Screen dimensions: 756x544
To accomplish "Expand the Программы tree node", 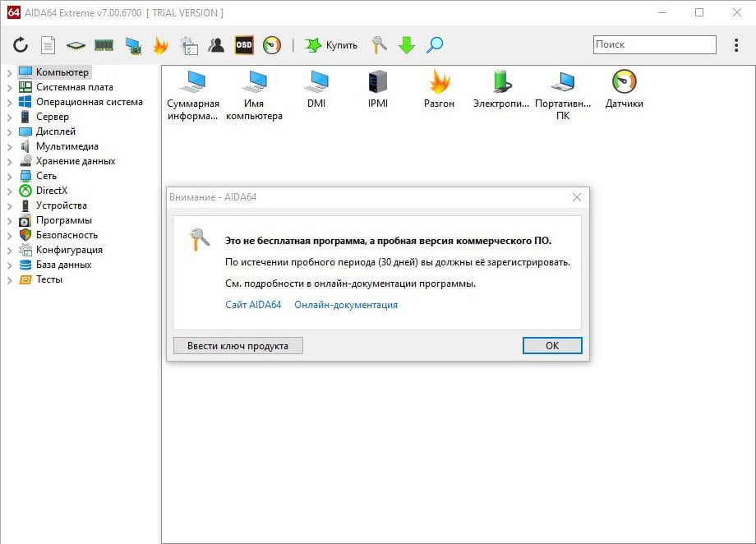I will 9,221.
